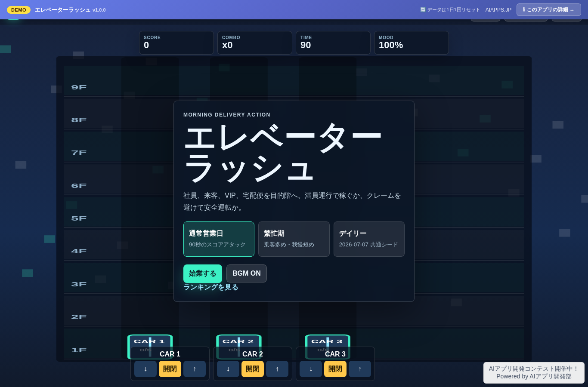Send CAR 3 down with arrow button
The width and height of the screenshot is (588, 387).
pyautogui.click(x=311, y=369)
